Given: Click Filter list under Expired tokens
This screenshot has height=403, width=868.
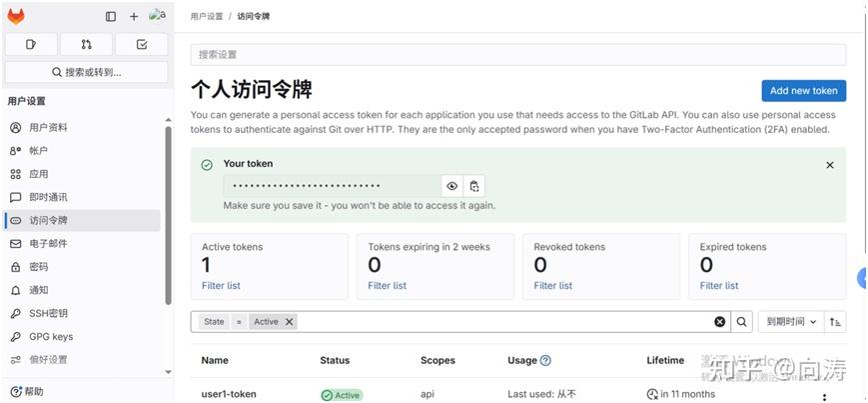Looking at the screenshot, I should [719, 285].
